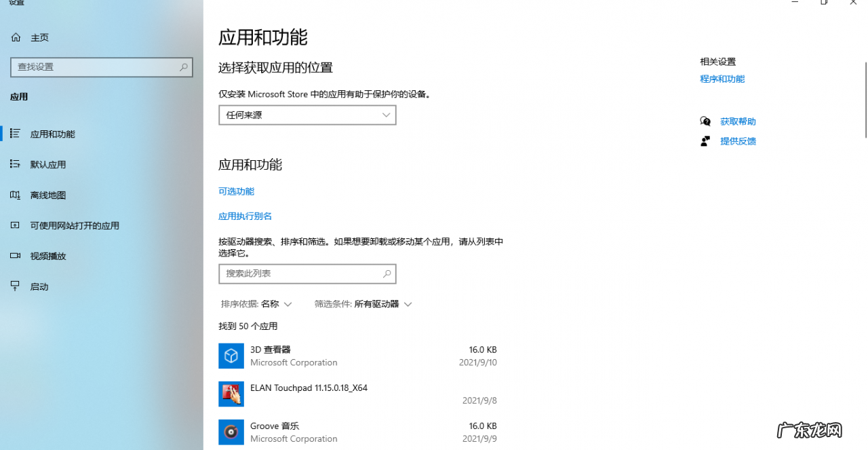Select the ELAN Touchpad list entry

339,394
